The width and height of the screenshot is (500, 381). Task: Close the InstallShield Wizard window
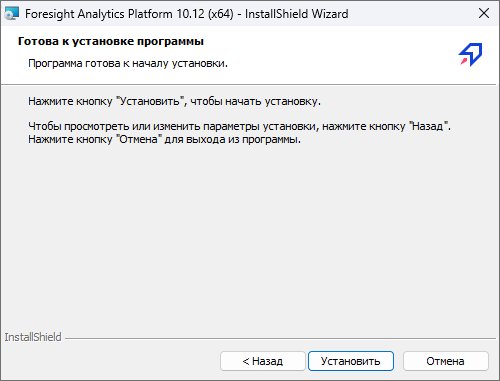484,13
